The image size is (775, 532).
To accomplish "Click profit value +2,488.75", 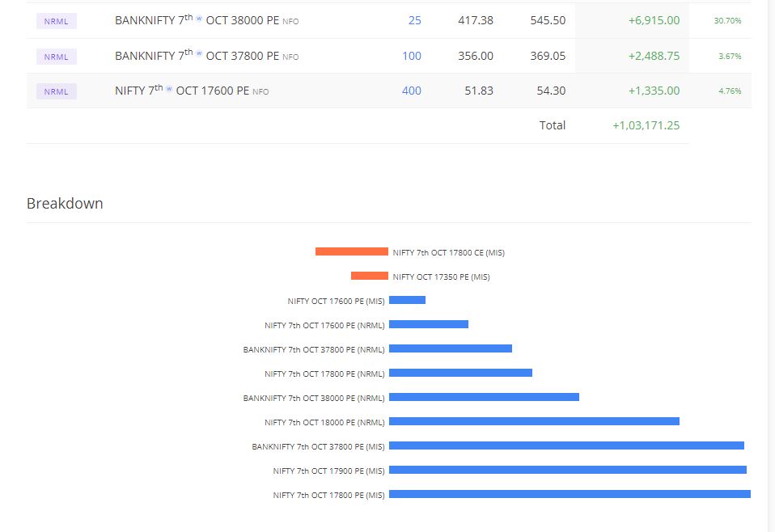I will coord(654,56).
